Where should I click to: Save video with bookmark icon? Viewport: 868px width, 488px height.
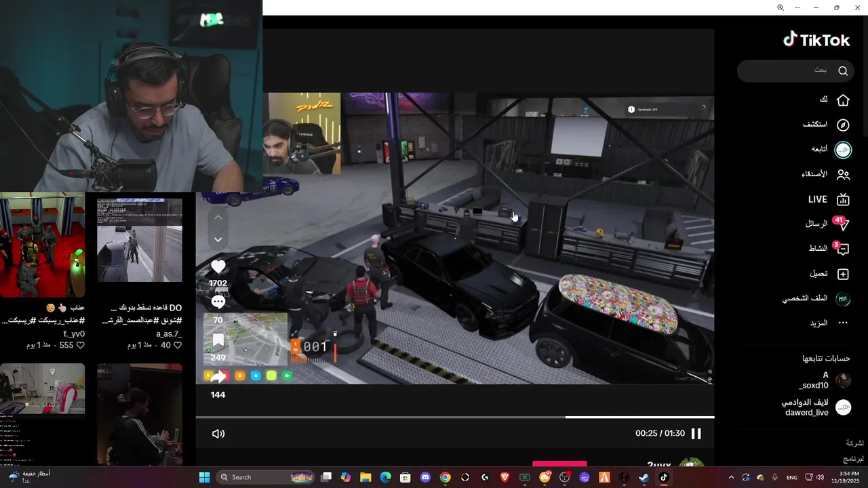click(218, 340)
